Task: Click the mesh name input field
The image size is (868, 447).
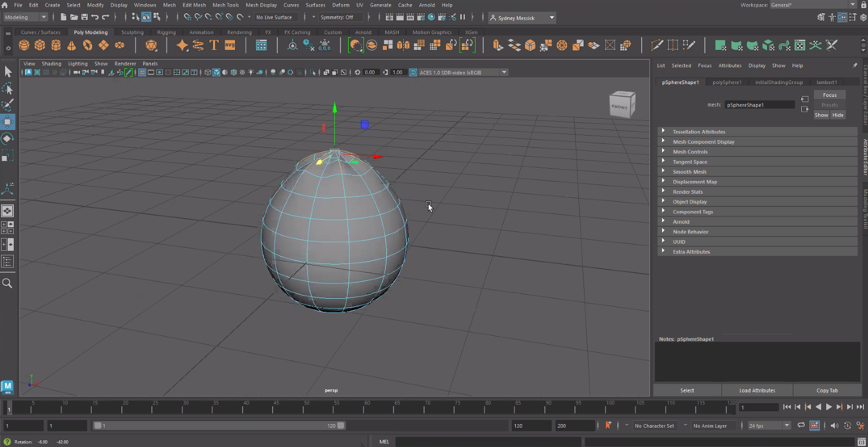Action: tap(759, 105)
